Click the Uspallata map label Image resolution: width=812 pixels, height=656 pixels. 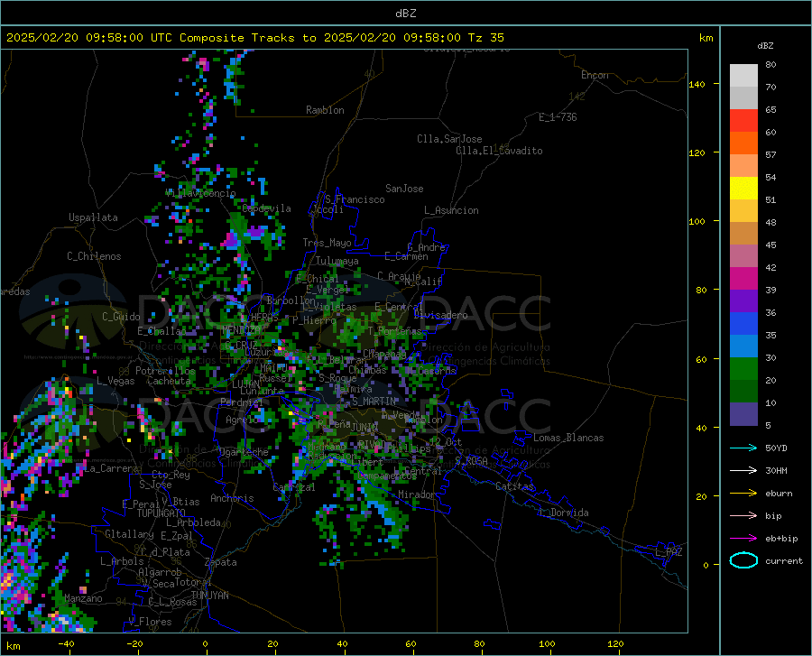pos(93,217)
